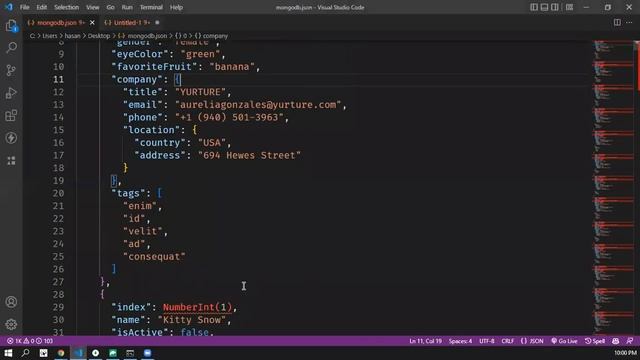Open the Accounts menu icon

click(x=11, y=302)
